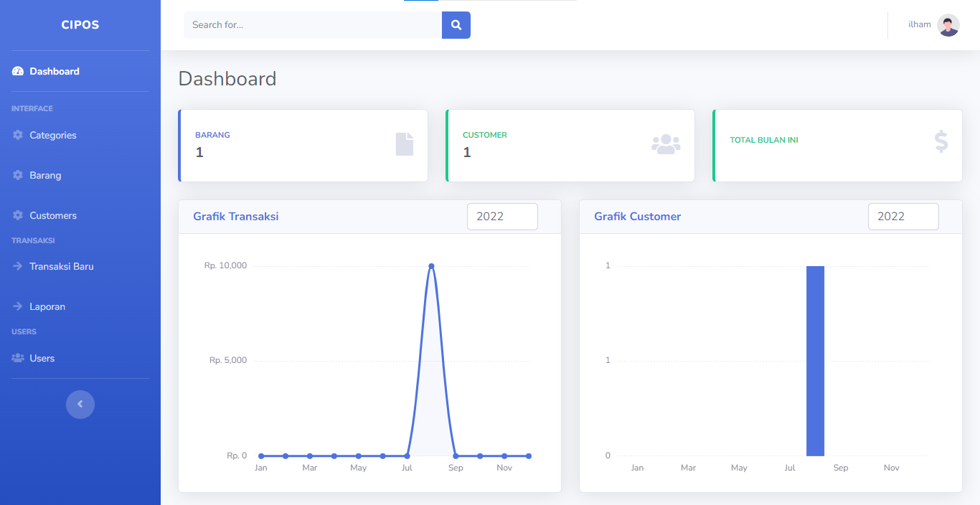
Task: Click the CIPOS brand link
Action: click(80, 25)
